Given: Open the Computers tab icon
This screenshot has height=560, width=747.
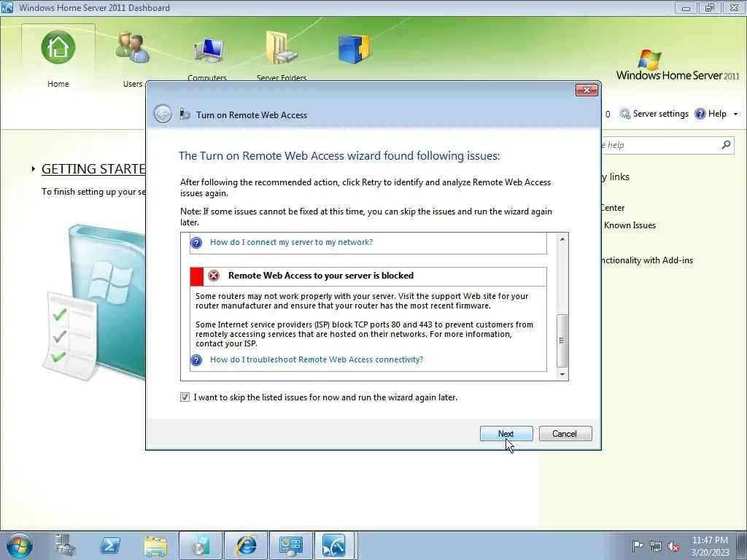Looking at the screenshot, I should pyautogui.click(x=209, y=50).
